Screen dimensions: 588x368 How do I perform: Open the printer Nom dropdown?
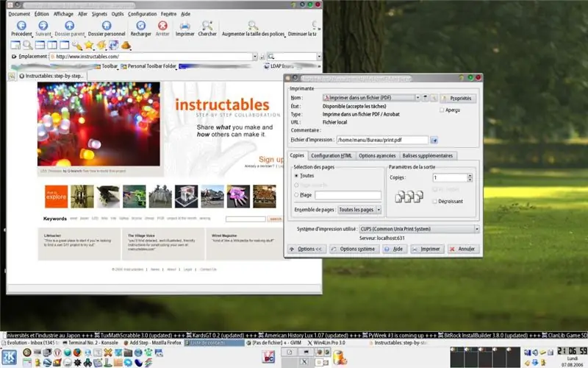coord(371,98)
